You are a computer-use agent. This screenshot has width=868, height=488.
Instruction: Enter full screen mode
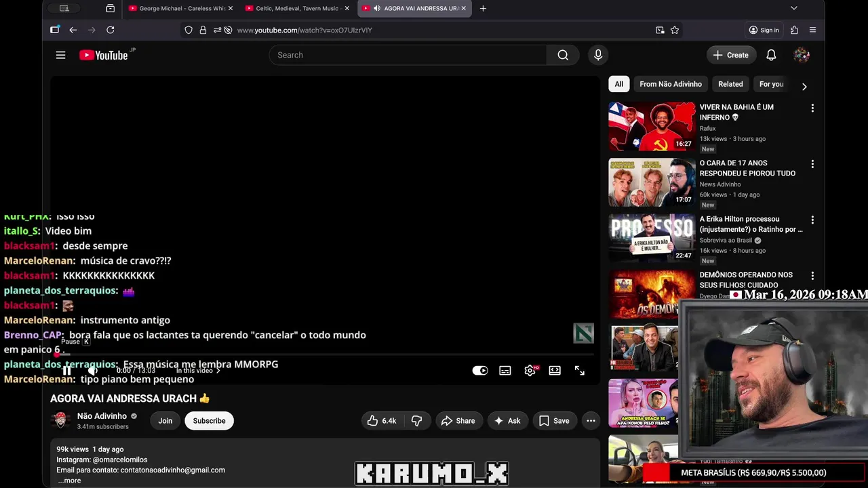(580, 371)
